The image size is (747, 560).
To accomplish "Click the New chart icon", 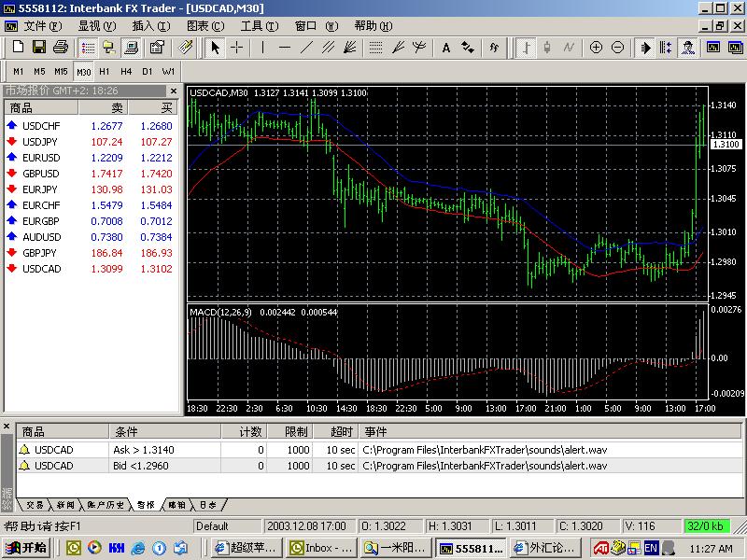I will (x=18, y=48).
